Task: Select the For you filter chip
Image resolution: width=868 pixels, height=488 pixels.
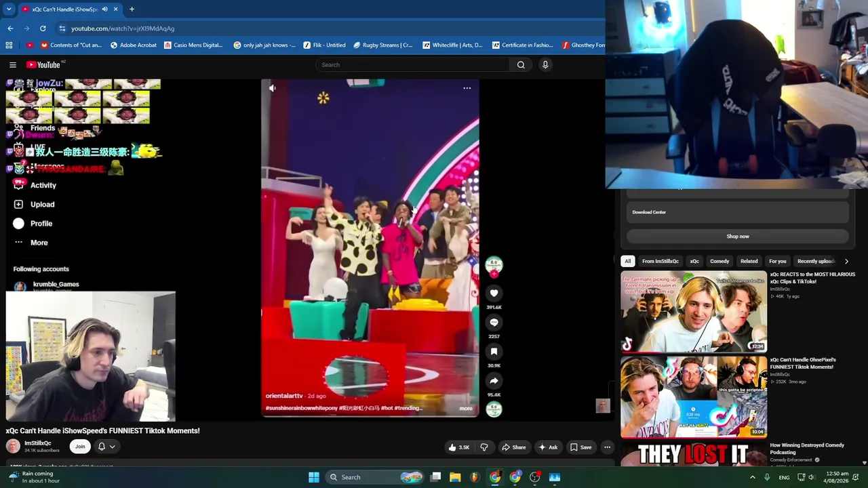Action: pos(778,261)
